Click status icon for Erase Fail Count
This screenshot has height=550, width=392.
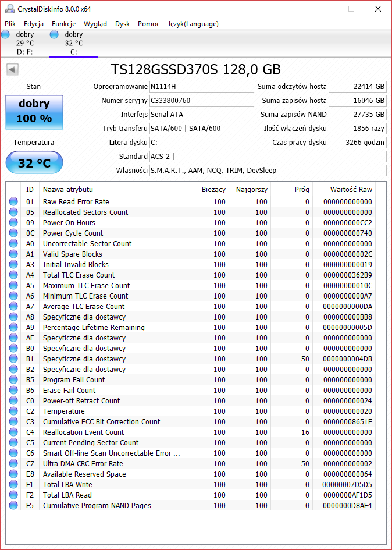click(13, 391)
